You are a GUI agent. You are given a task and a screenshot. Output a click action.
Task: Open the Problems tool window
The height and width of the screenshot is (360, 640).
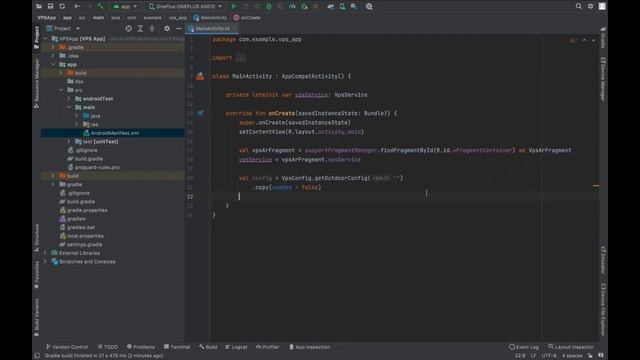[141, 347]
